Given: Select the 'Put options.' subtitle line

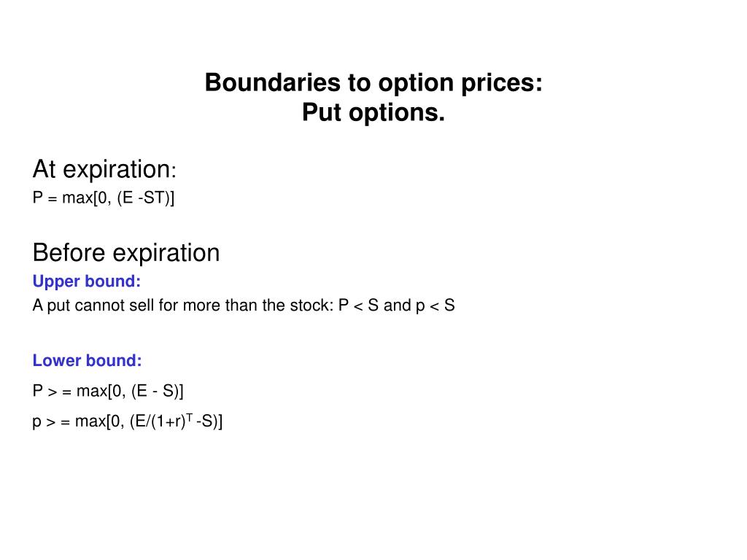Looking at the screenshot, I should point(373,112).
